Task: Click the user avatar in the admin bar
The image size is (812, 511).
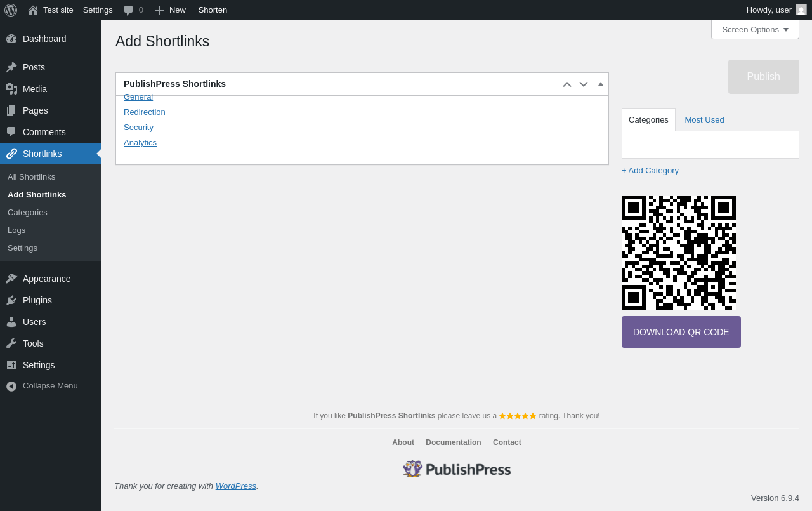Action: pos(801,10)
